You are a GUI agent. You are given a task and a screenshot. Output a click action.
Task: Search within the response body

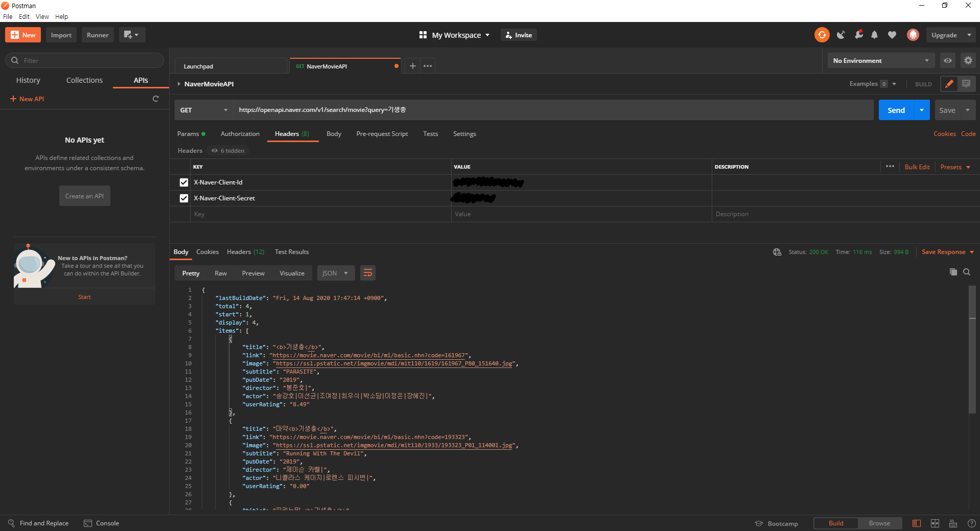967,272
